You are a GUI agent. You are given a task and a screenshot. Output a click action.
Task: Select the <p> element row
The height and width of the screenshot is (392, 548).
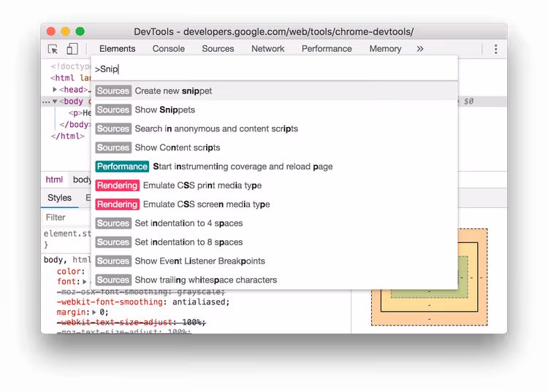pyautogui.click(x=80, y=112)
